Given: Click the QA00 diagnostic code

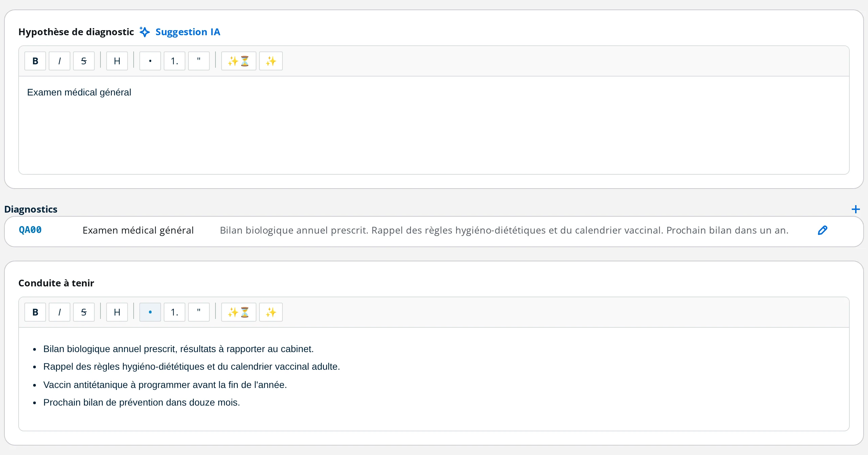Looking at the screenshot, I should coord(30,230).
